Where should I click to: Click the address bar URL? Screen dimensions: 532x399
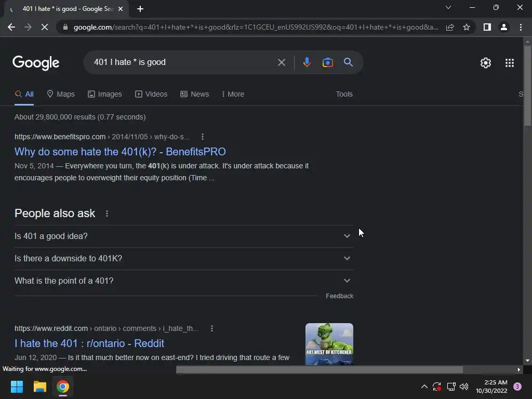click(x=256, y=27)
